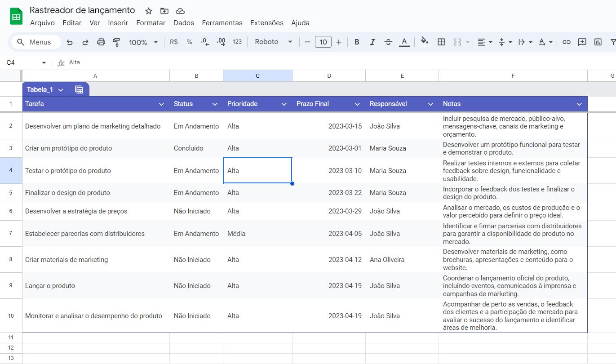This screenshot has height=364, width=616.
Task: Expand the Status column filter dropdown
Action: click(x=215, y=104)
